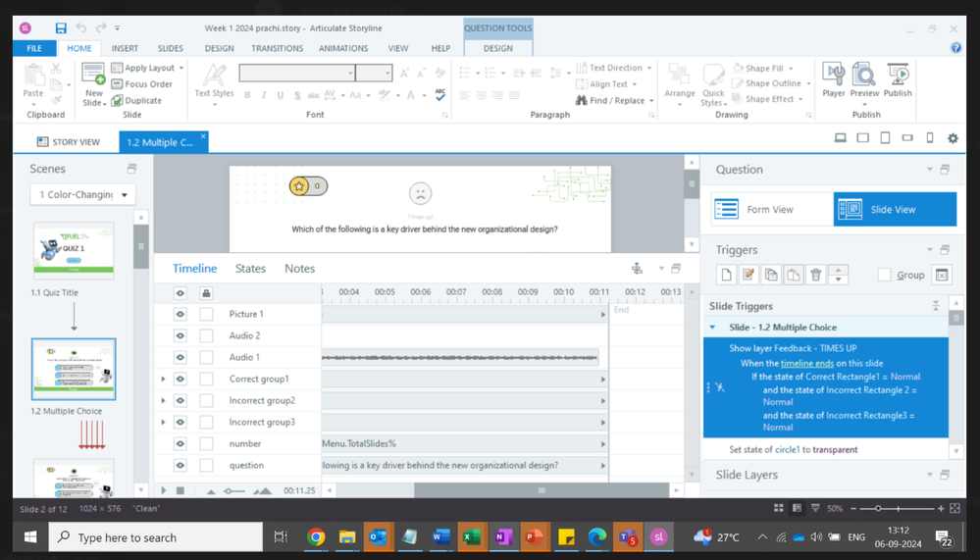Image resolution: width=980 pixels, height=560 pixels.
Task: Switch to the States tab
Action: [x=250, y=268]
